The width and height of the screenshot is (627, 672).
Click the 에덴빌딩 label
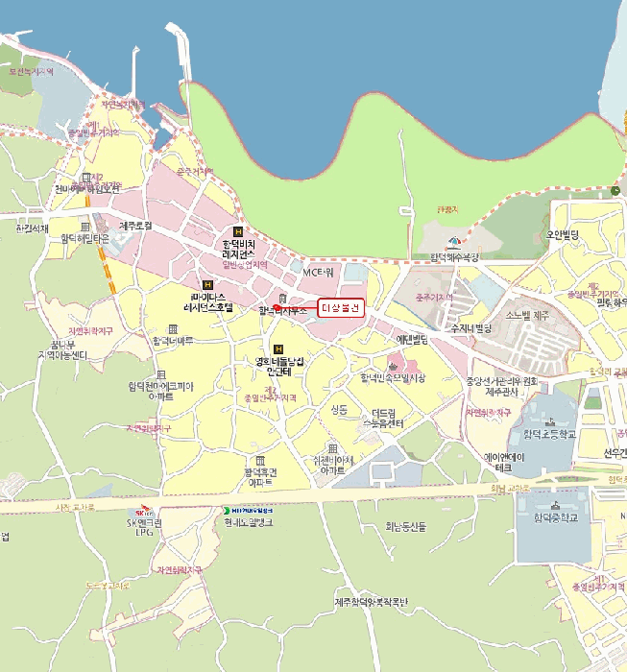click(x=412, y=340)
